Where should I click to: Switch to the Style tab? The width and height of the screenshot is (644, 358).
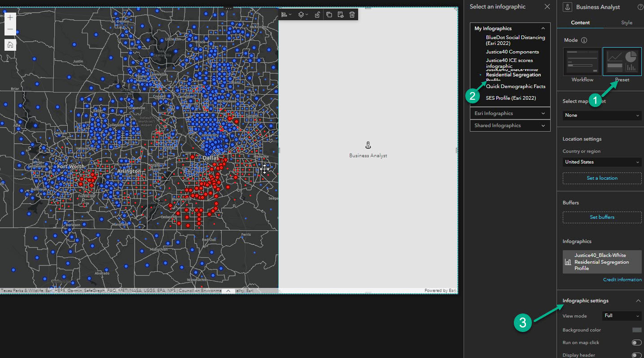[x=626, y=22]
